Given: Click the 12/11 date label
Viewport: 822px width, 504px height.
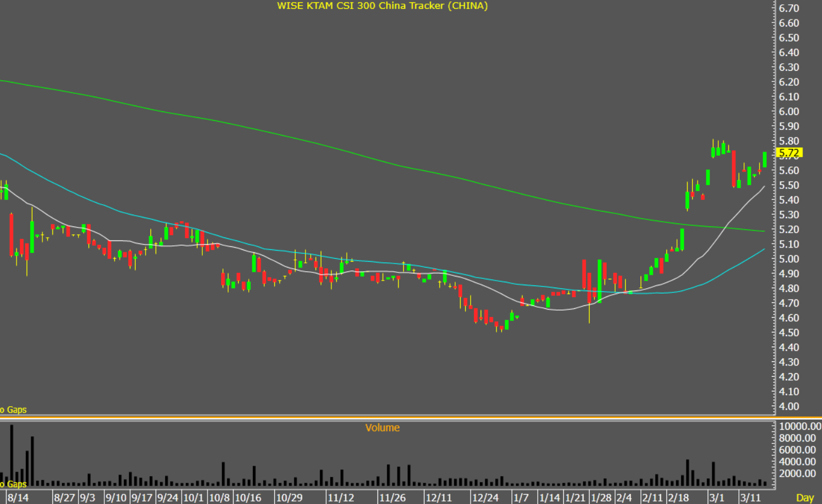Looking at the screenshot, I should click(439, 498).
